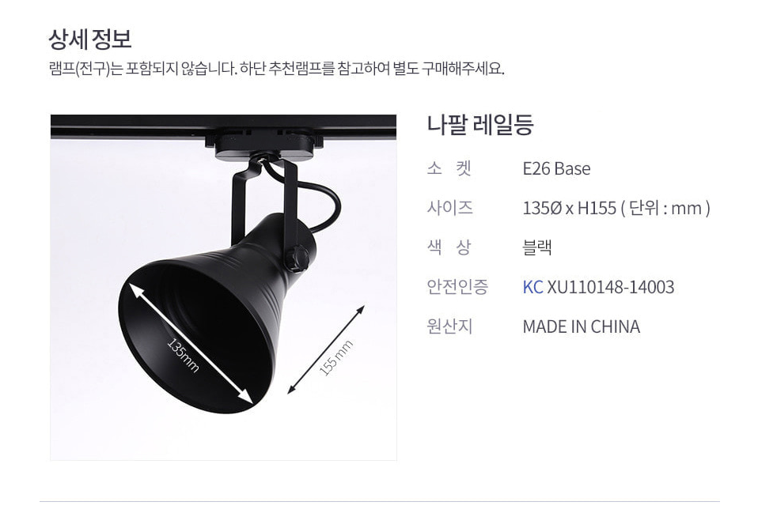
Task: Click the 색상 spec label
Action: tap(449, 247)
